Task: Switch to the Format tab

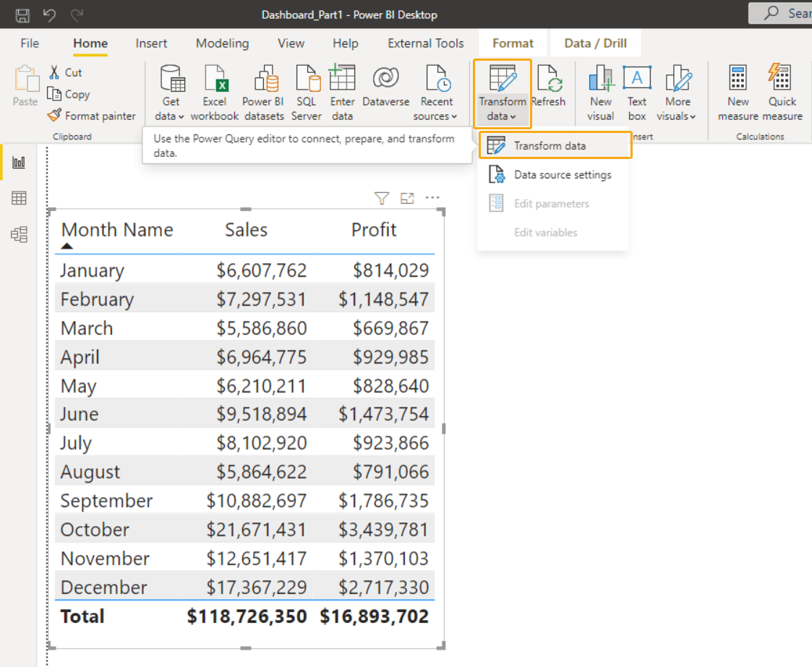Action: point(513,43)
